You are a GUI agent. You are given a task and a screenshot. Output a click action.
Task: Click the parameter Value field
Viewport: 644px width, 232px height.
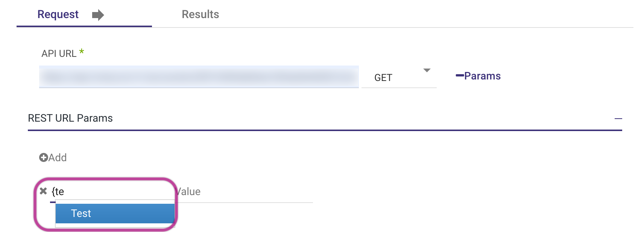(x=245, y=192)
